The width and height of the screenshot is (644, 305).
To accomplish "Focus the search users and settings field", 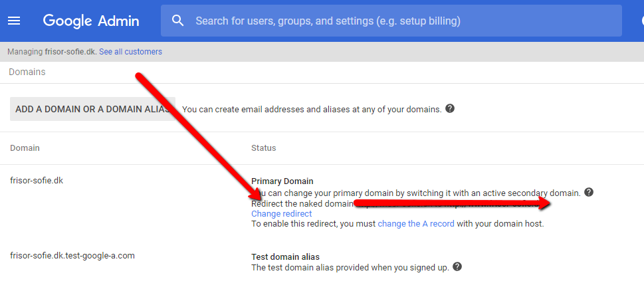I will coord(391,21).
